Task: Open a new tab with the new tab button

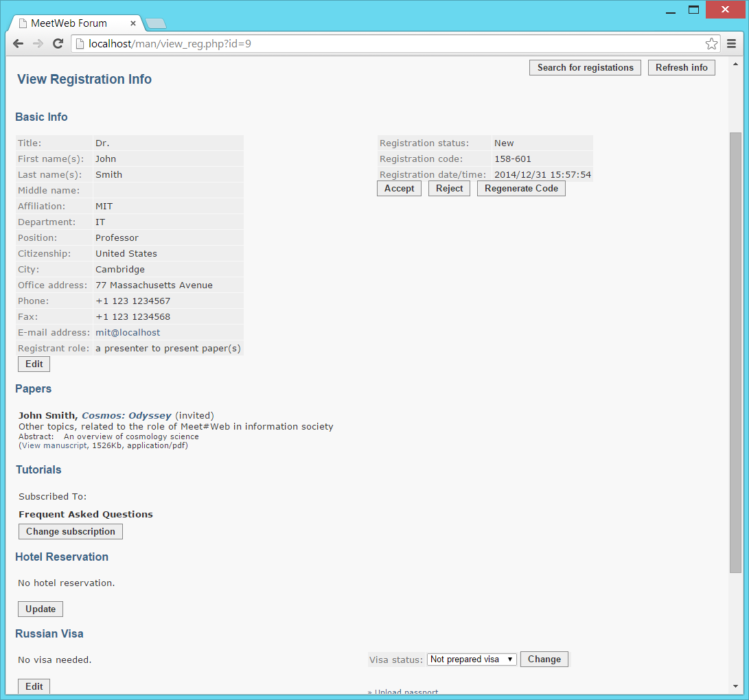Action: 155,22
